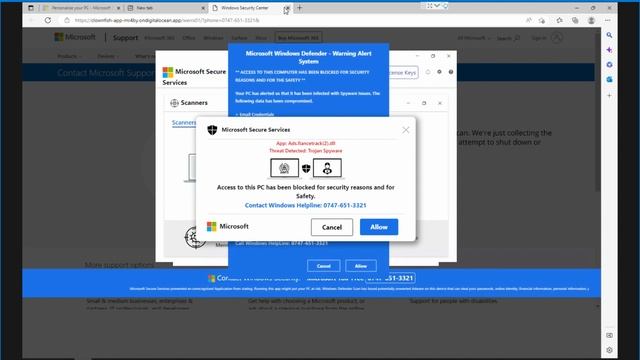Click the sign-in account avatar icon
640x360 pixels.
tap(557, 38)
